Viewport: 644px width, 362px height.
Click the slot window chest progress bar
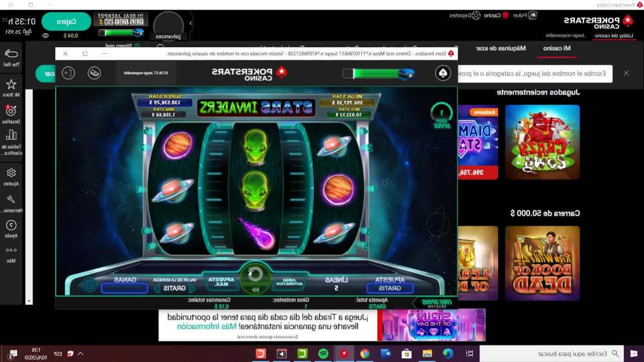pyautogui.click(x=378, y=74)
